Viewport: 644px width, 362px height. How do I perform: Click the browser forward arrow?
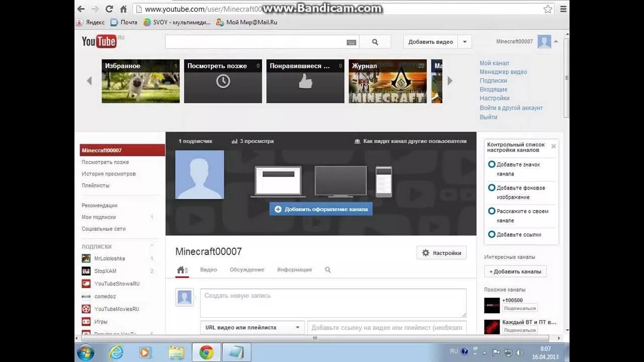coord(95,9)
